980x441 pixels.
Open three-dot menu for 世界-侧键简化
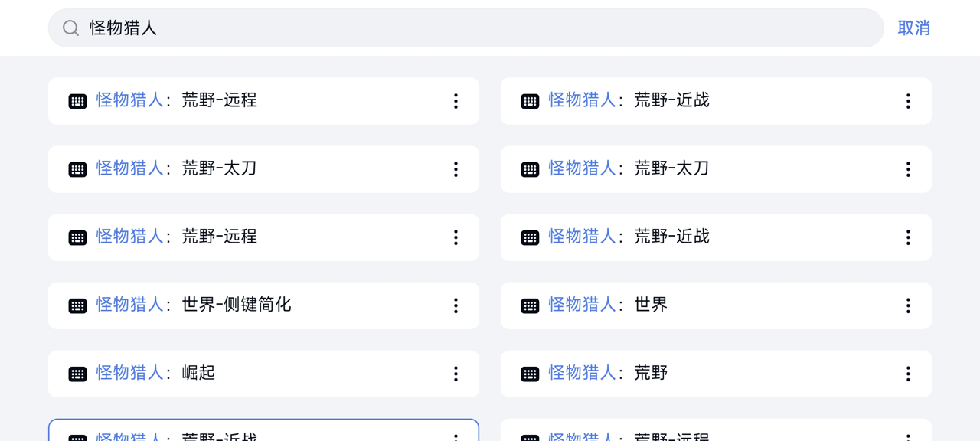tap(456, 305)
